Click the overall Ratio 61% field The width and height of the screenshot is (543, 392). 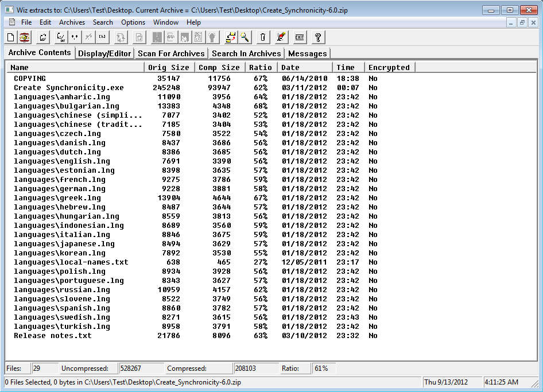(x=323, y=368)
